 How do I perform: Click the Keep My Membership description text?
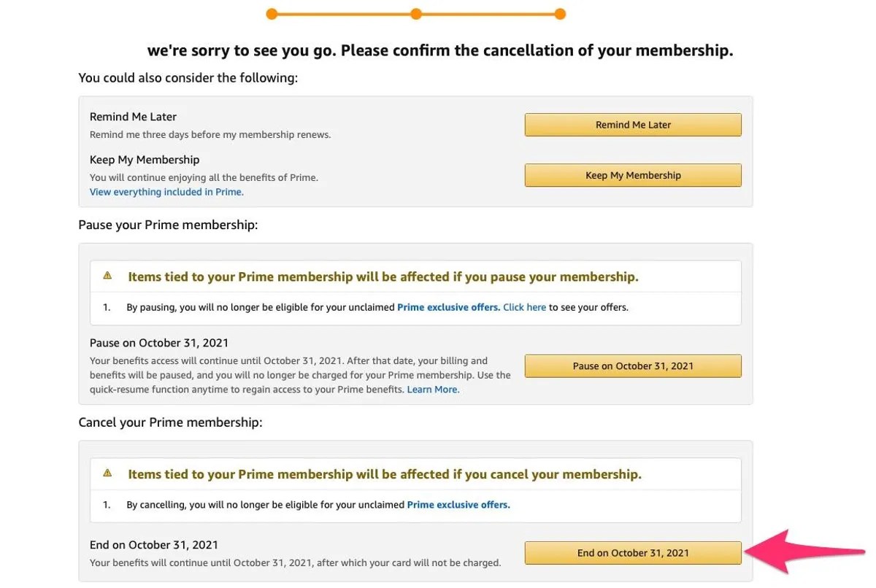204,177
